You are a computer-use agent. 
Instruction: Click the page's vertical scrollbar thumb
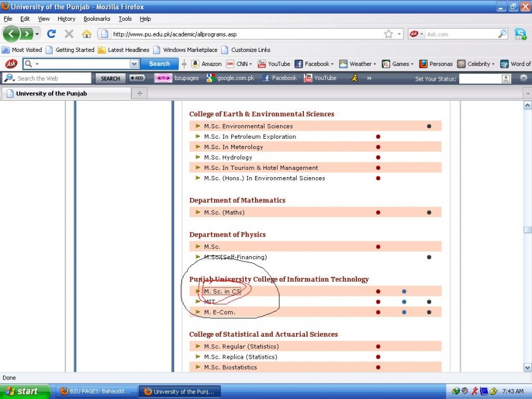click(527, 230)
